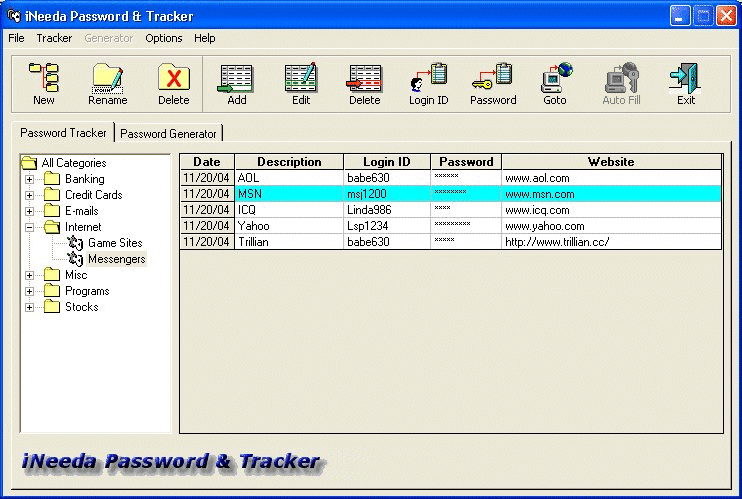Screen dimensions: 742x499
Task: Open the Options menu
Action: [163, 38]
